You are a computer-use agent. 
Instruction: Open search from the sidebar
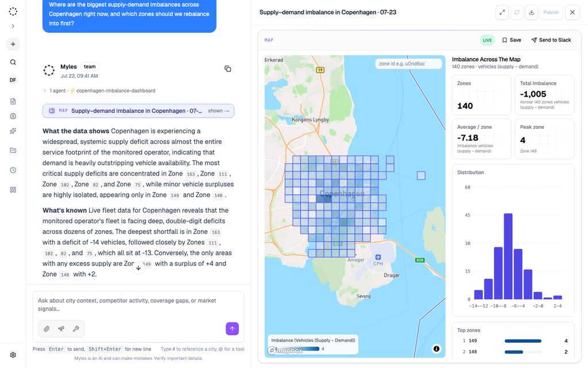[x=13, y=62]
